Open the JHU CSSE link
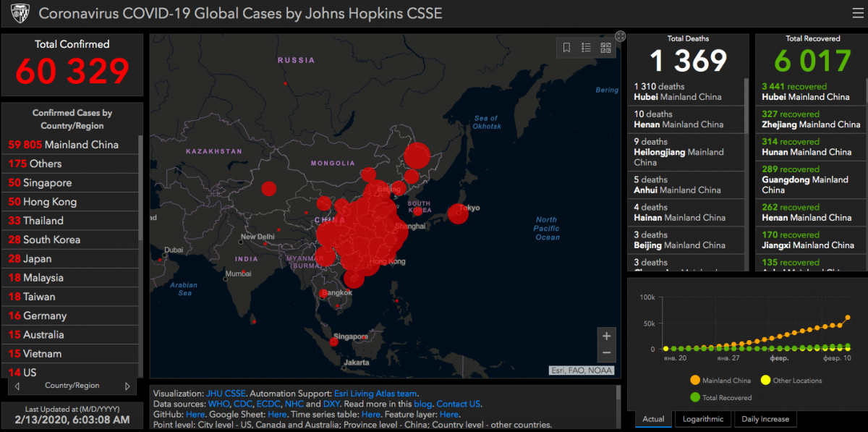Screen dimensions: 868x432 point(226,394)
